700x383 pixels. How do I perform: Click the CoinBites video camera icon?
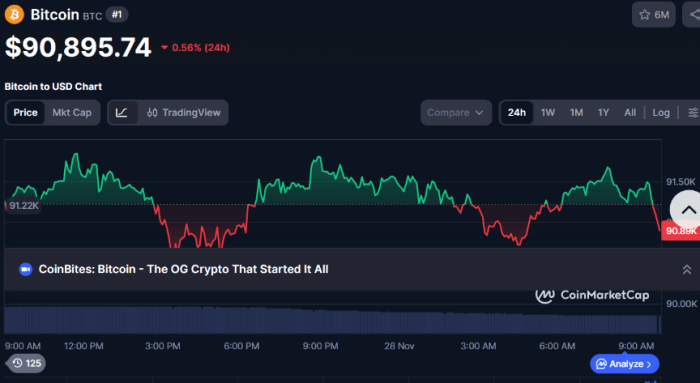tap(26, 269)
